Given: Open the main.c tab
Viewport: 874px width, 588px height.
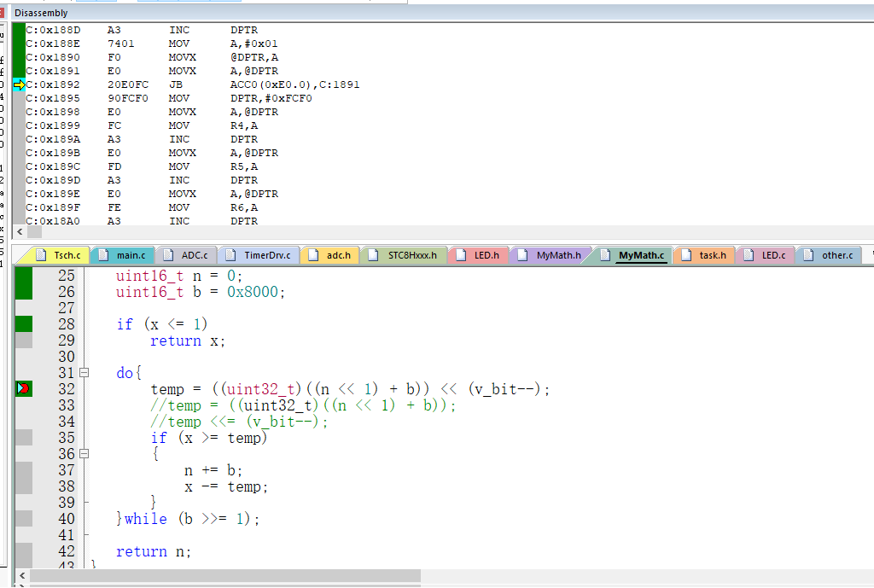Looking at the screenshot, I should click(x=123, y=255).
